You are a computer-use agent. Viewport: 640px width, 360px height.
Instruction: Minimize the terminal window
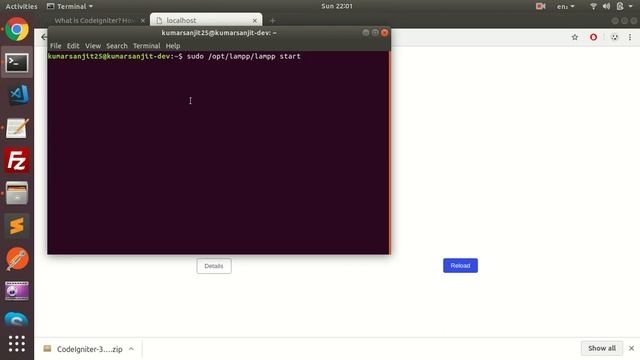tap(366, 33)
